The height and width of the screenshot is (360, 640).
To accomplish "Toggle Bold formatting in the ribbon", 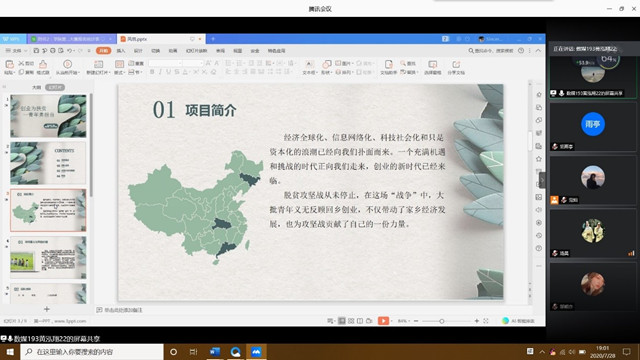I will 152,72.
